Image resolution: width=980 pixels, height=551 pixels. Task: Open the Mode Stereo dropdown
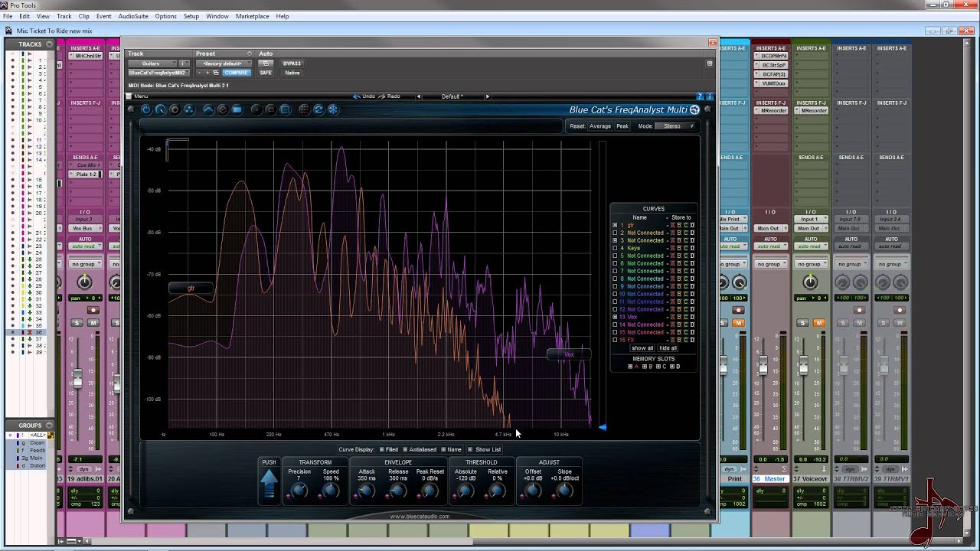click(x=675, y=126)
